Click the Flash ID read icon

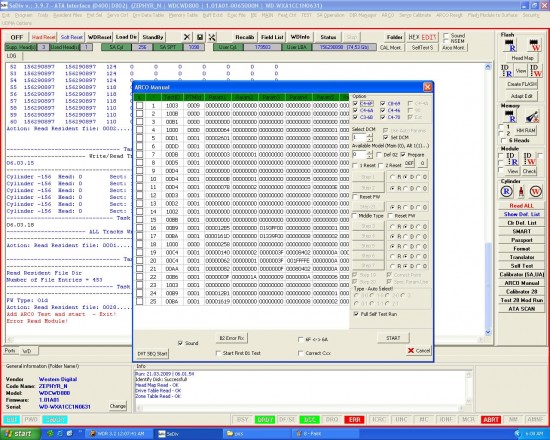tap(507, 71)
